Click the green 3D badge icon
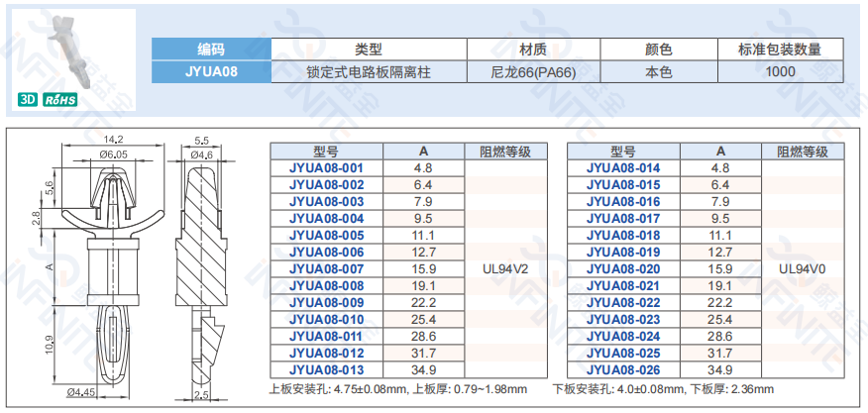 point(29,101)
